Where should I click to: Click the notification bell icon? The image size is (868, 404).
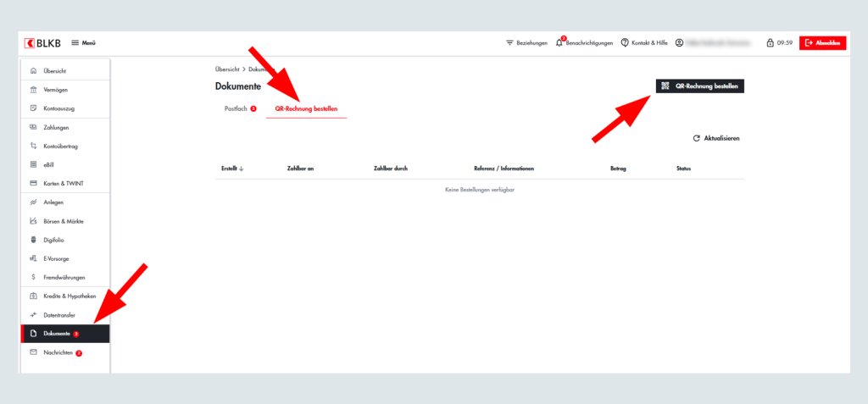coord(559,43)
